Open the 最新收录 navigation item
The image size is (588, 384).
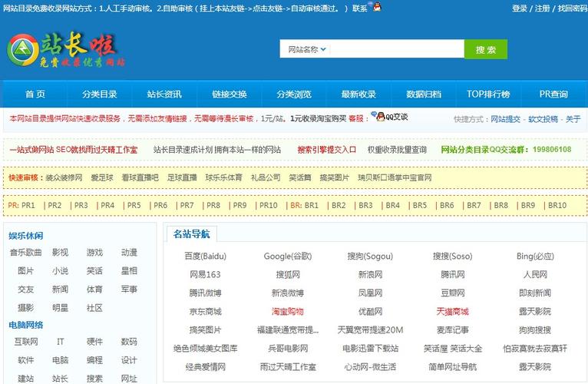tap(359, 94)
